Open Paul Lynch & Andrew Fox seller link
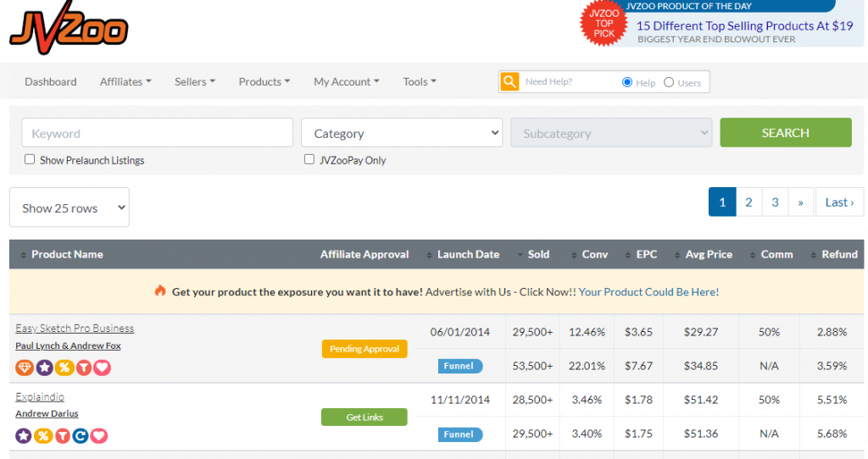The image size is (868, 459). (x=68, y=346)
